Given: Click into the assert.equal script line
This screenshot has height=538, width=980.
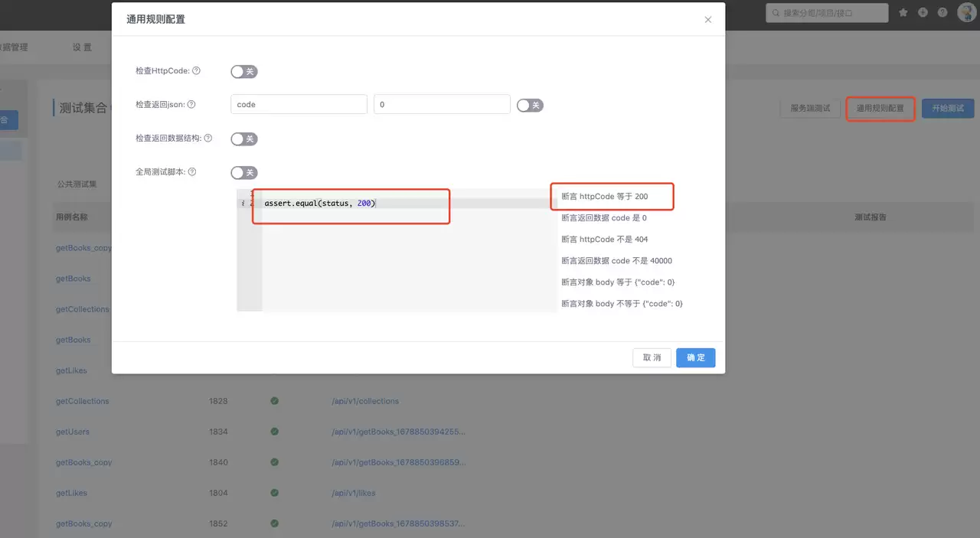Looking at the screenshot, I should click(x=319, y=204).
